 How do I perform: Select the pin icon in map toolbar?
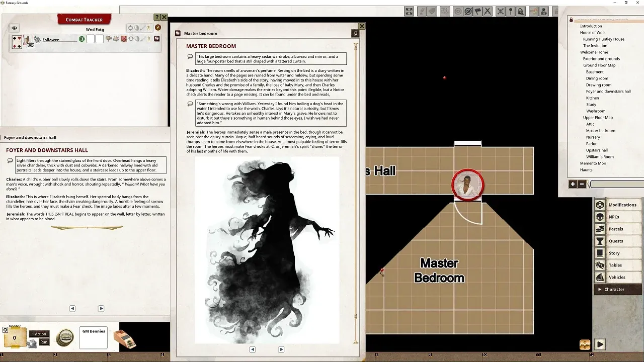510,12
